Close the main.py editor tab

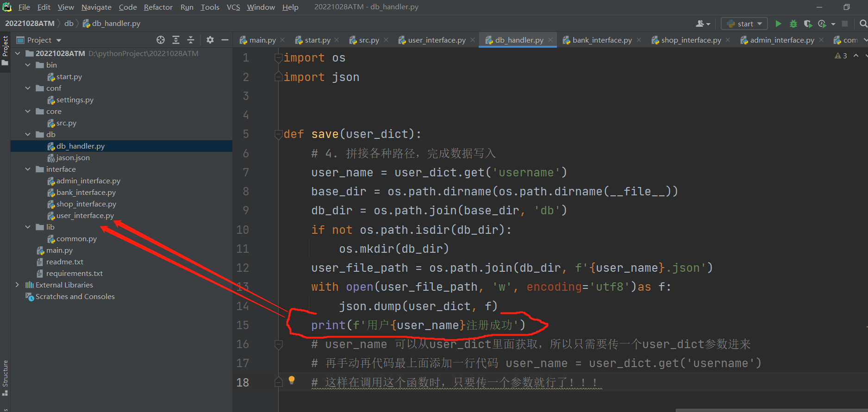[x=282, y=40]
